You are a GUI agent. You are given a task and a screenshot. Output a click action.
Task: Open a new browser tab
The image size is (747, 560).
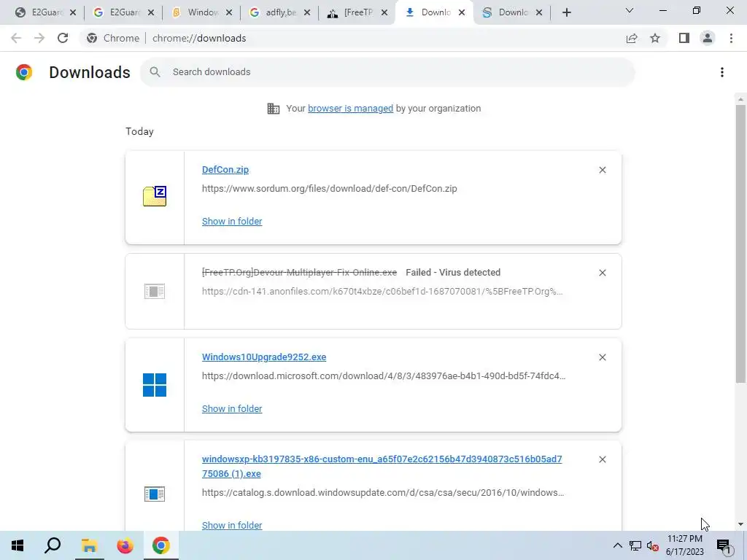pyautogui.click(x=566, y=12)
